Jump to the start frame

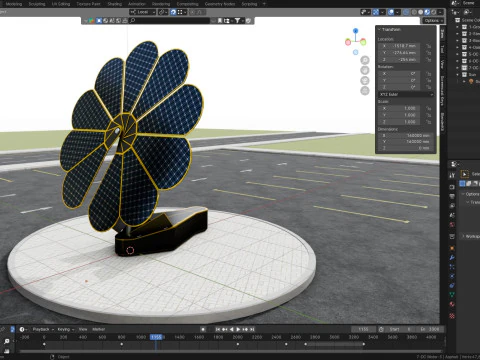pos(218,329)
